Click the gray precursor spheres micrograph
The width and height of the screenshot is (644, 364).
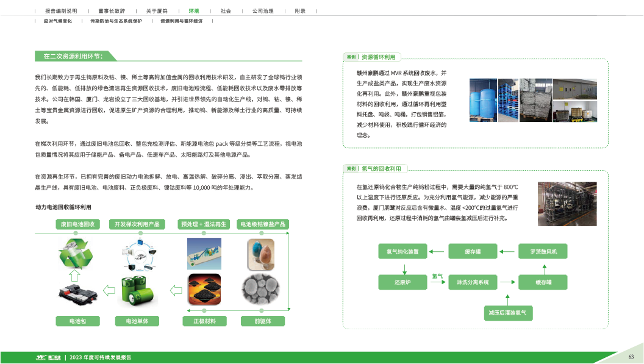pos(259,290)
